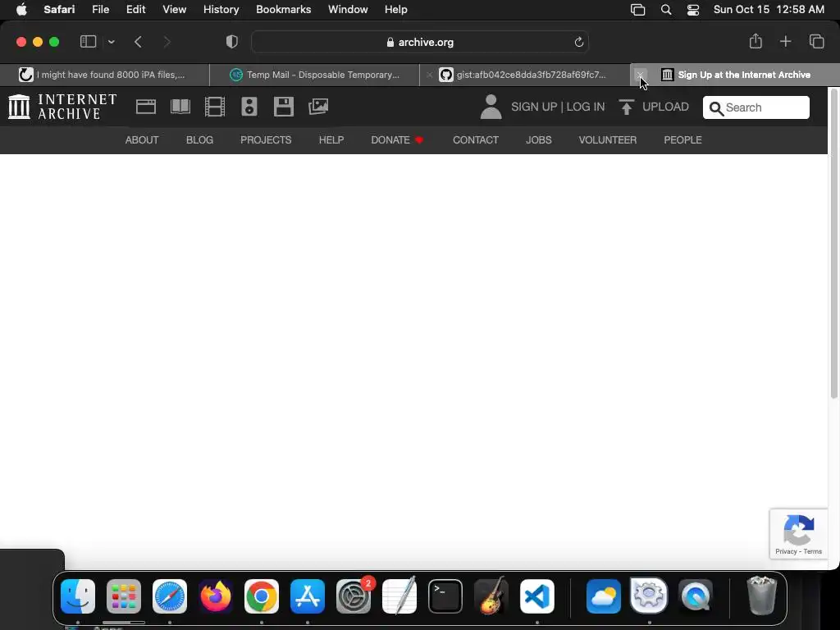Open the VOLUNTEER link
Viewport: 840px width, 630px height.
click(608, 139)
